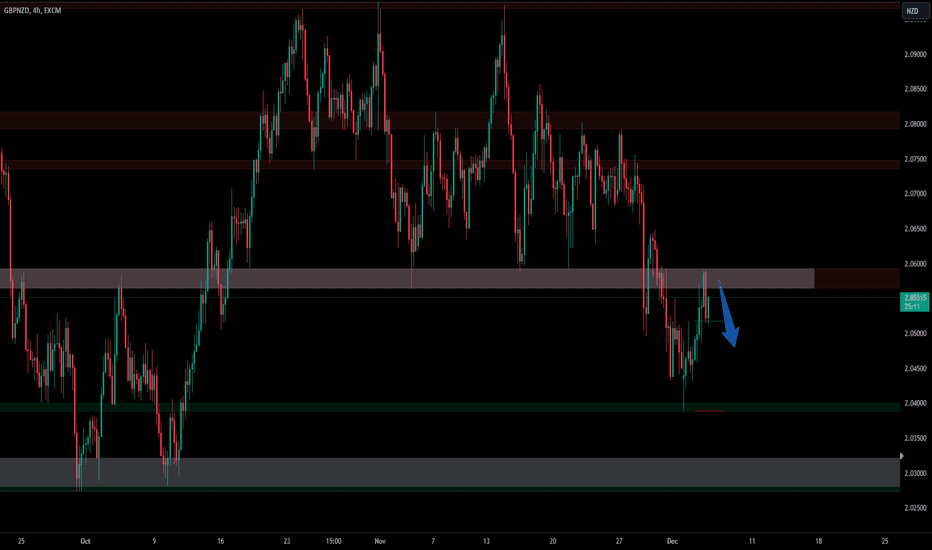Click the Dec label on time axis
This screenshot has width=932, height=550.
click(x=672, y=541)
